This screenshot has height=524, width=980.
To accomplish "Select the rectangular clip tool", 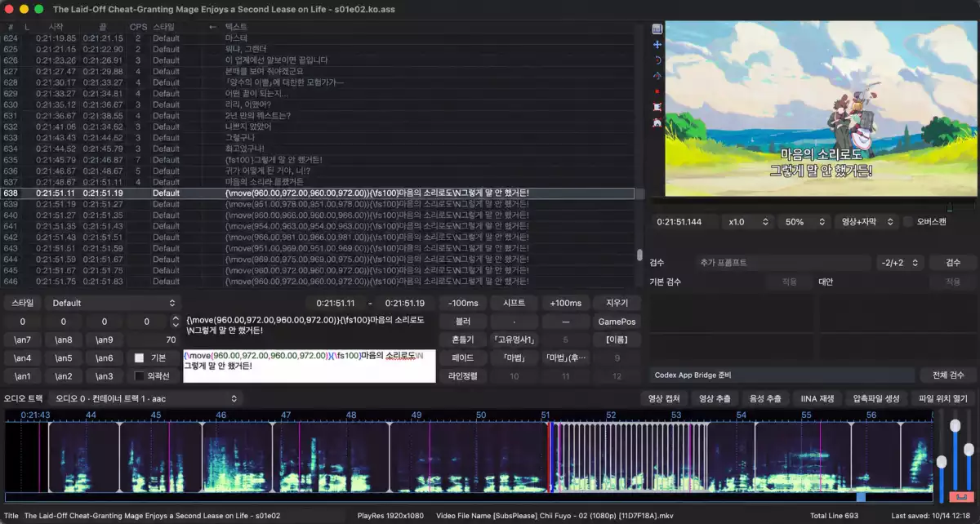I will (x=657, y=106).
